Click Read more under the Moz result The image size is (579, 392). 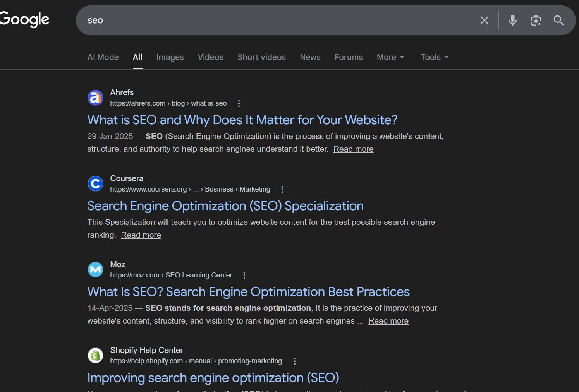click(388, 320)
